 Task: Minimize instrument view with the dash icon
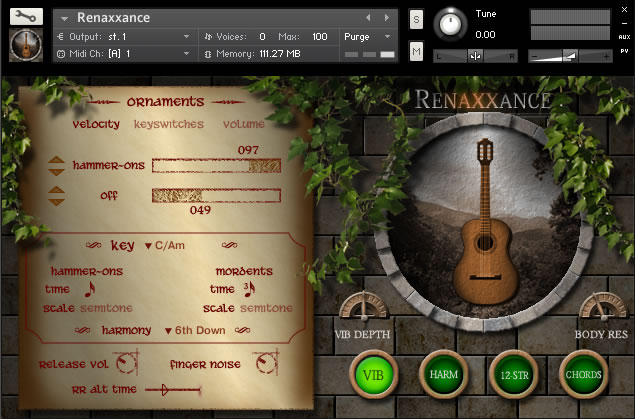tap(624, 23)
